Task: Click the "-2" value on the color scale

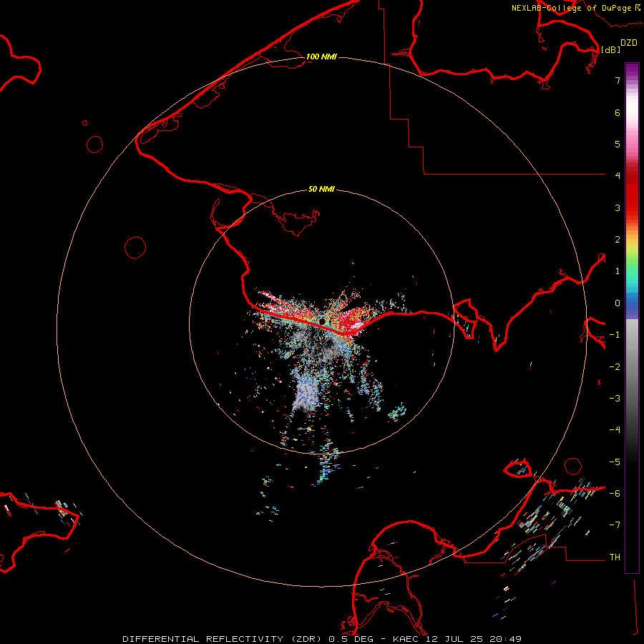Action: point(615,367)
